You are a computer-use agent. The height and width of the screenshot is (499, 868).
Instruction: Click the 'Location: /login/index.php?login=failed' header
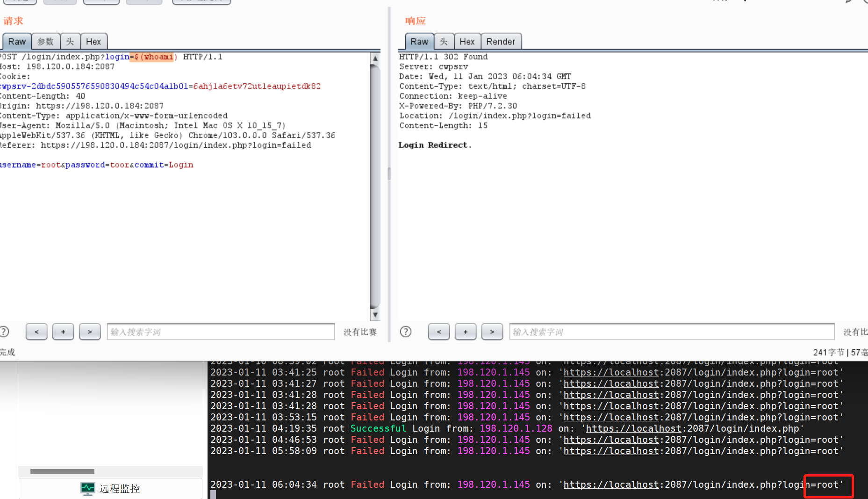(x=495, y=116)
